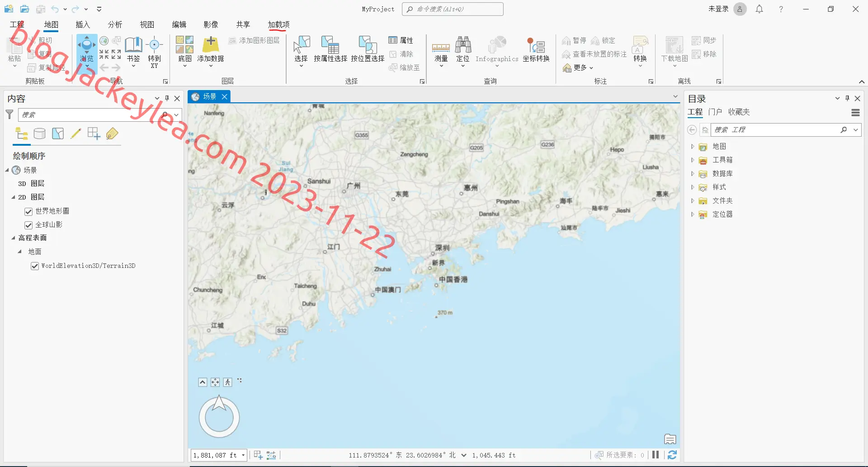Uncheck the 全球山影 layer checkbox
Screen dimensions: 868x467
(x=28, y=225)
